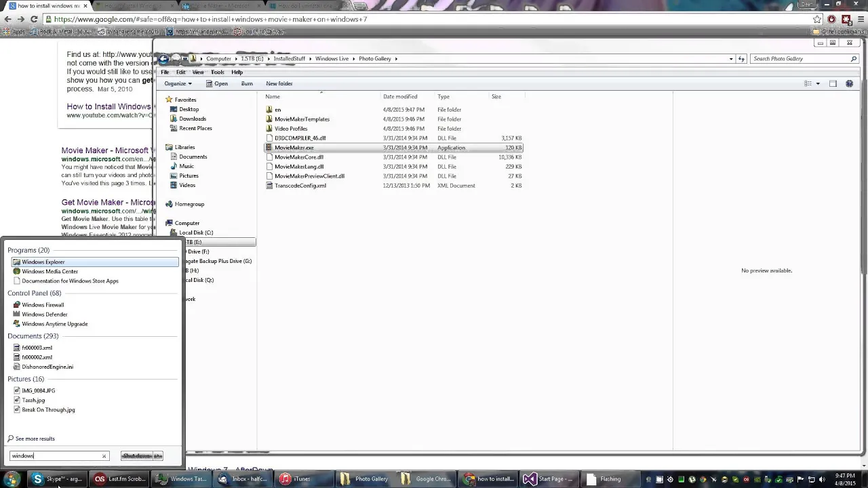Launch Windows Explorer from search results

[94, 262]
